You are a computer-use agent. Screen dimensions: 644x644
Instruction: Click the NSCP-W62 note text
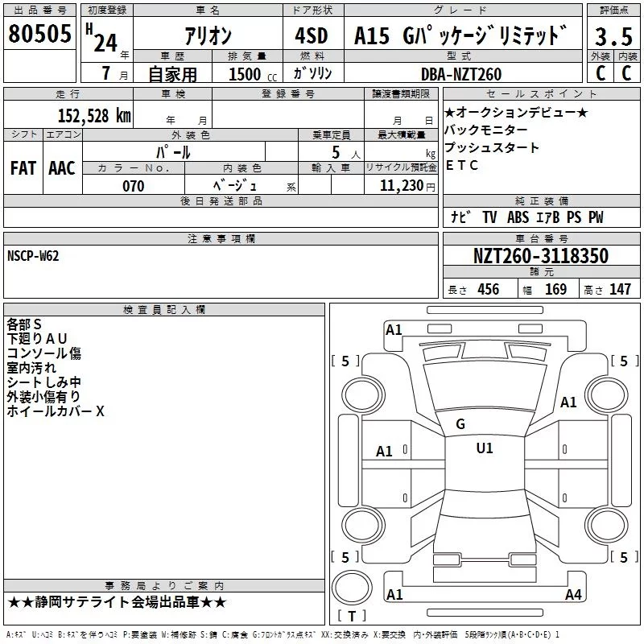point(33,256)
